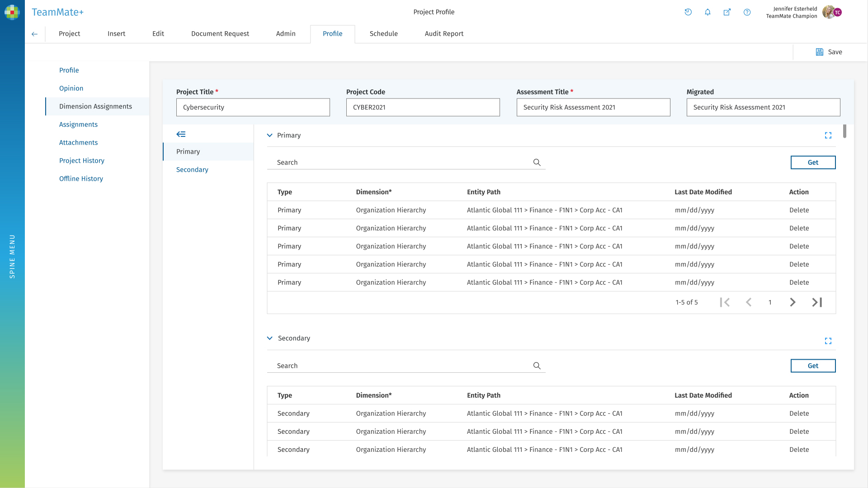Open the notifications bell

click(x=708, y=12)
